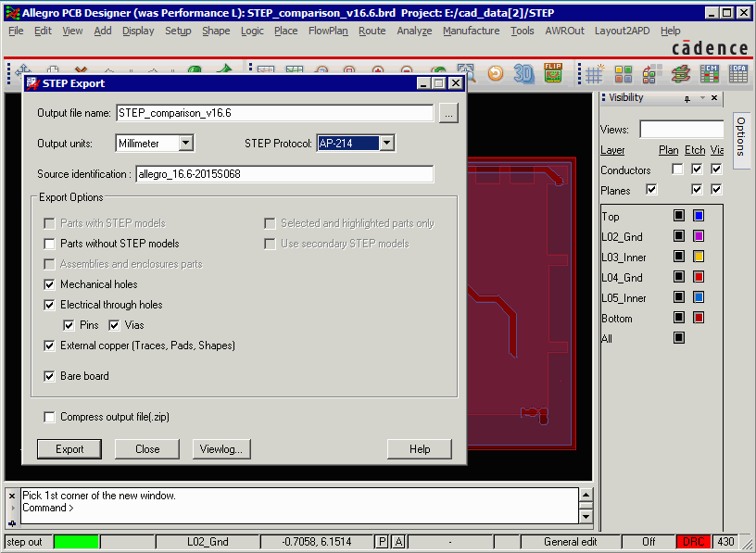756x553 pixels.
Task: Uncheck Electrical through holes
Action: pyautogui.click(x=49, y=305)
